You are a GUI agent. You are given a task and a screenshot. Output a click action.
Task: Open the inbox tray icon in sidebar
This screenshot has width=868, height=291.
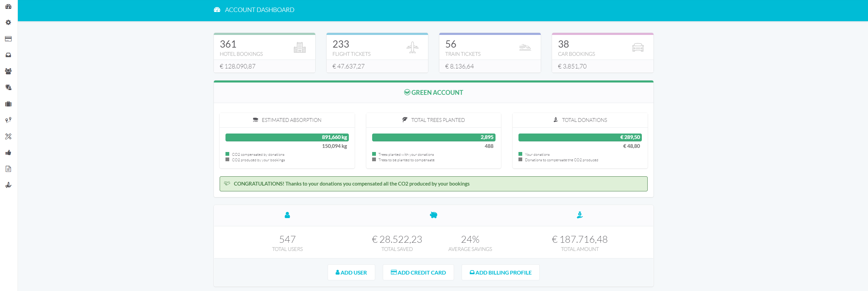(x=8, y=55)
